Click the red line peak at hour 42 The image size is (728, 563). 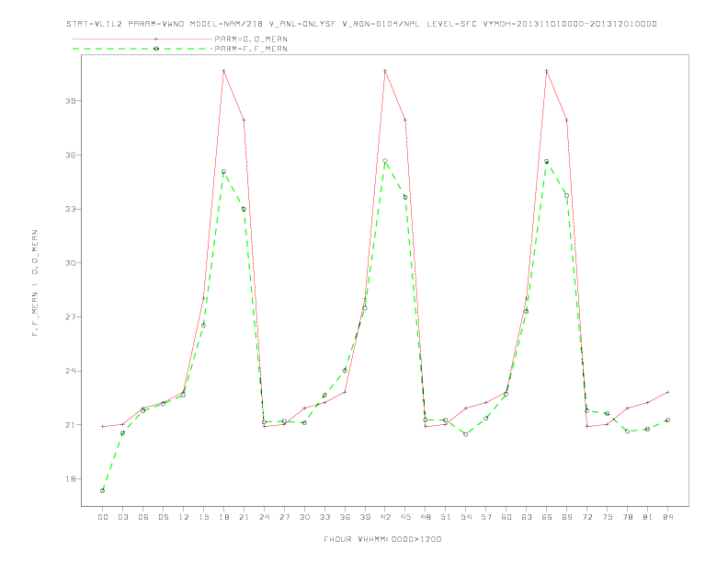385,71
